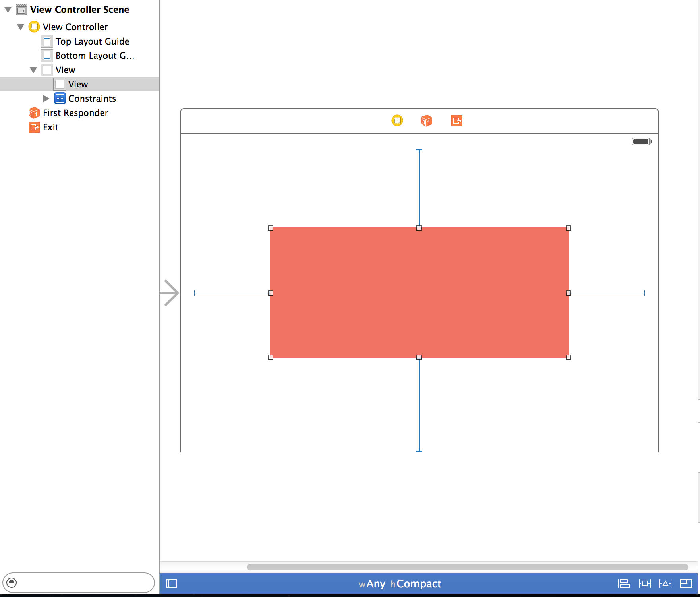Click the outline filter search field

[79, 583]
